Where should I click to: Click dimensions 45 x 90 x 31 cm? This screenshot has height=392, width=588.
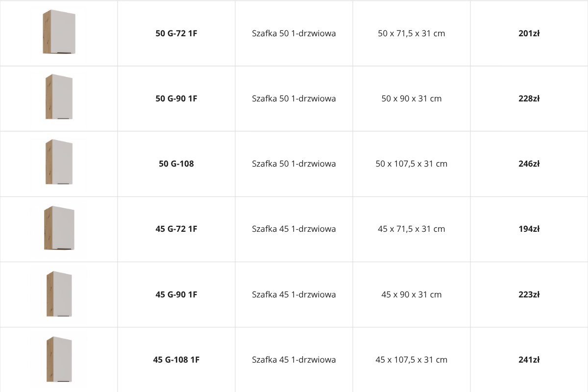[x=412, y=294]
